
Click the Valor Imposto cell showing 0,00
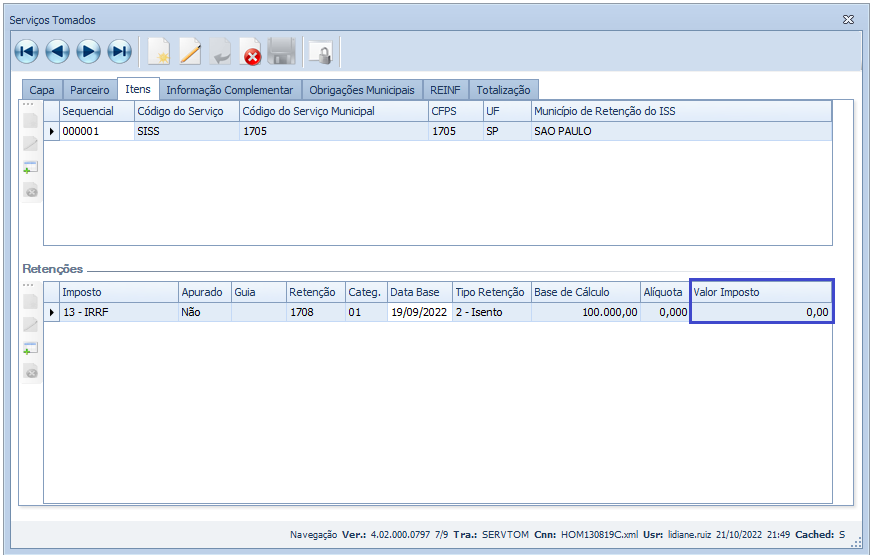click(x=760, y=313)
